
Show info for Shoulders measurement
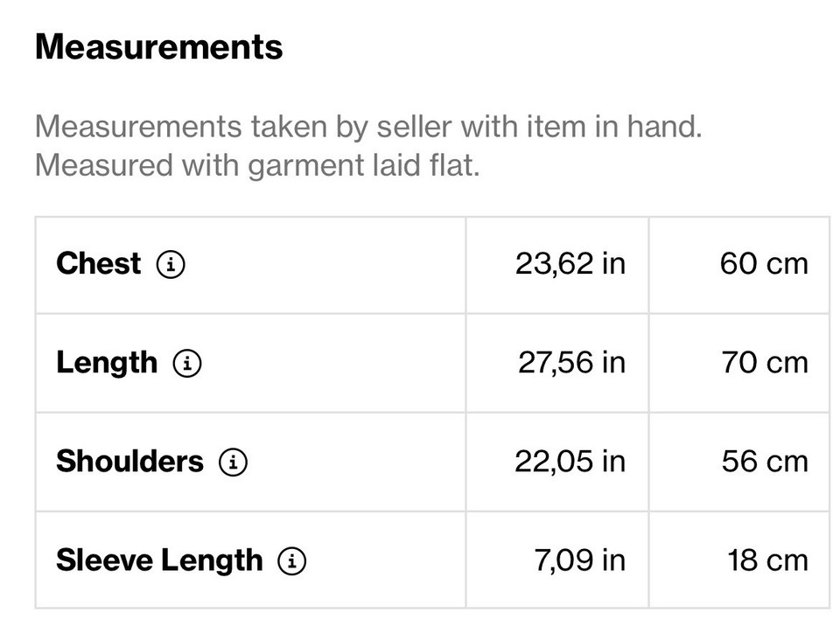coord(233,462)
